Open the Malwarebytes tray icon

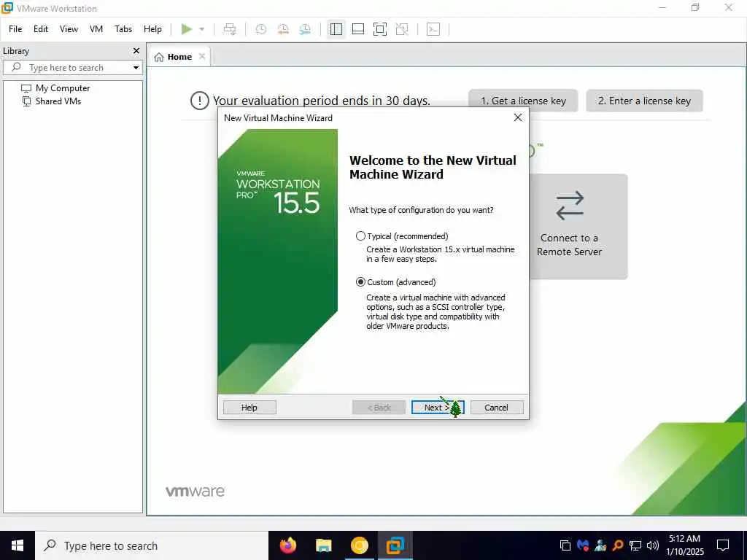pos(583,545)
